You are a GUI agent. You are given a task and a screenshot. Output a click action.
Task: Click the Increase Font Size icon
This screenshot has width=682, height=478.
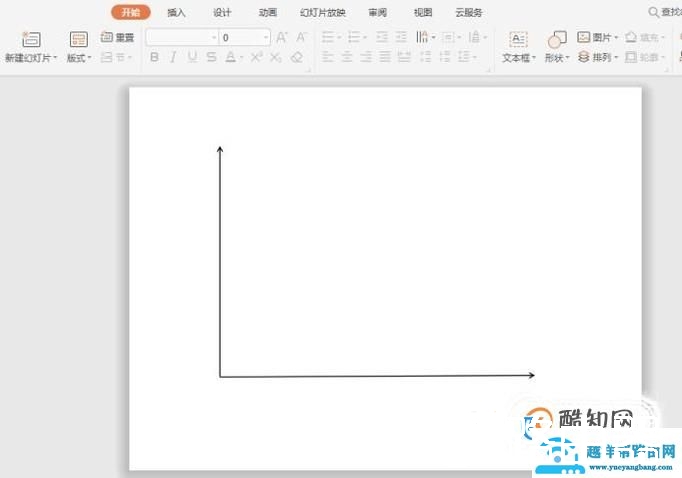[x=281, y=37]
